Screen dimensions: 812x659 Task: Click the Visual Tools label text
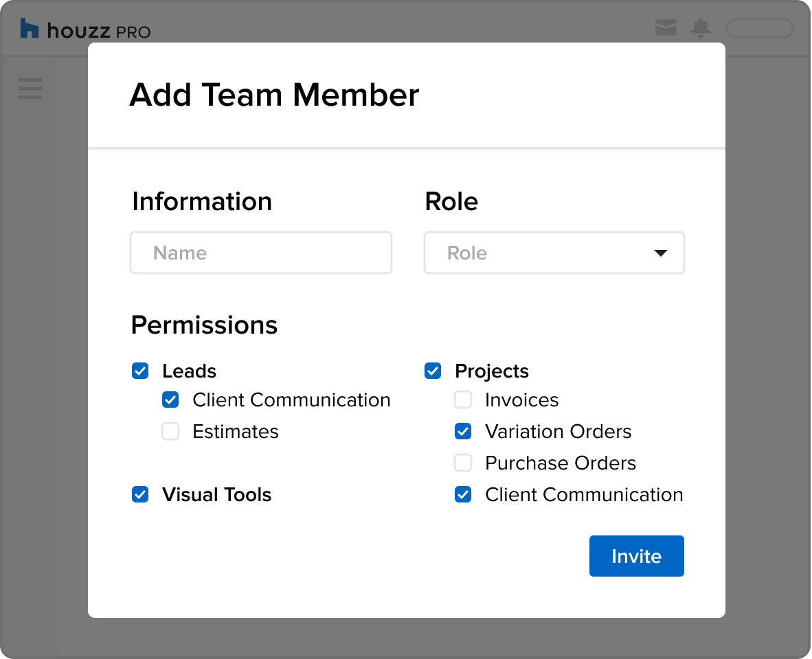click(216, 494)
